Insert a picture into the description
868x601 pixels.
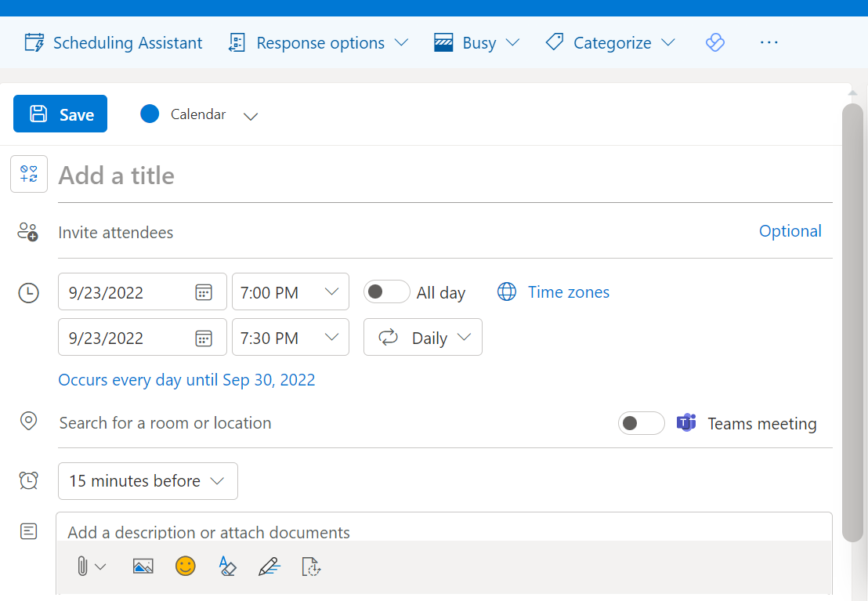pyautogui.click(x=143, y=566)
